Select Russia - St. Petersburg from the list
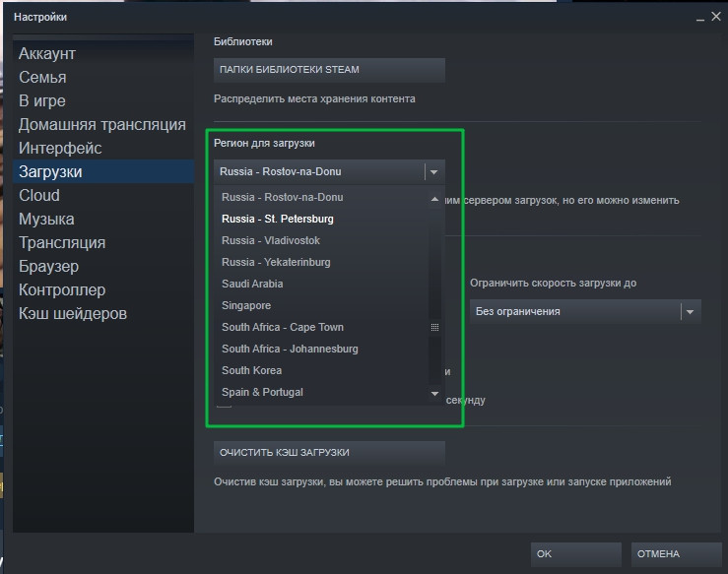 coord(278,219)
